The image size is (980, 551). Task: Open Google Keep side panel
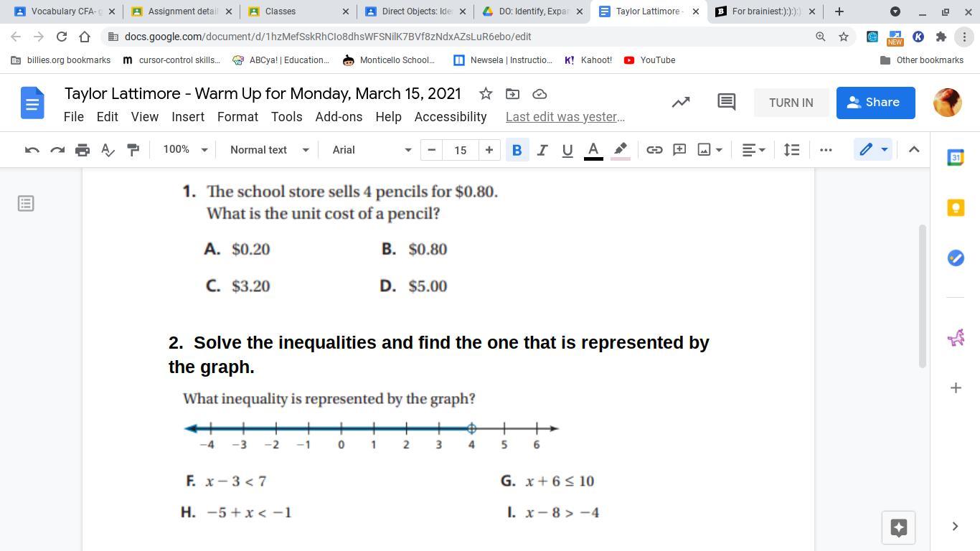coord(956,207)
